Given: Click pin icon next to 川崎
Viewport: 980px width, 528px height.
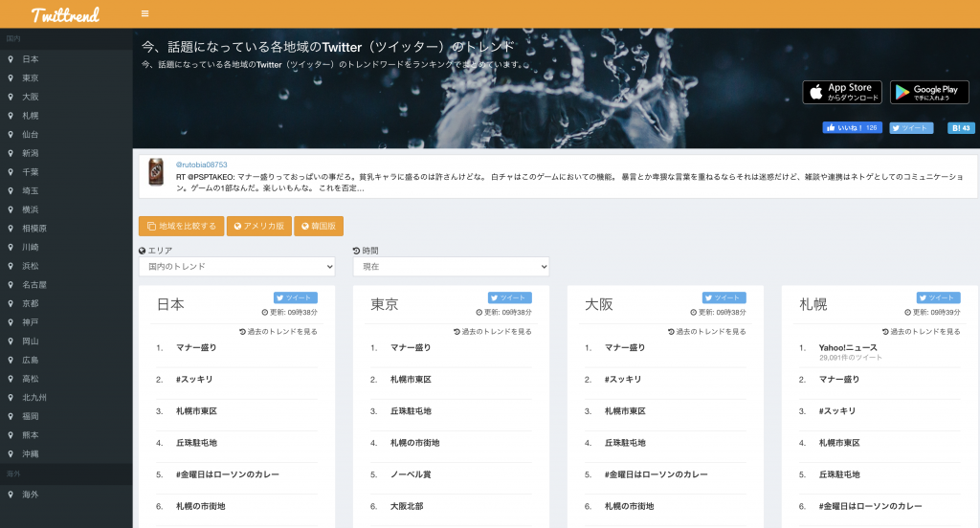Looking at the screenshot, I should tap(11, 247).
